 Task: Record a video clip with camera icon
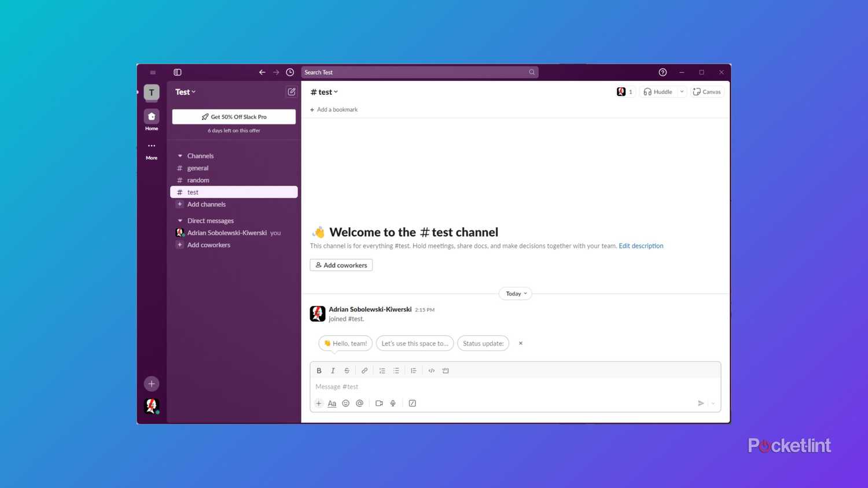tap(379, 404)
